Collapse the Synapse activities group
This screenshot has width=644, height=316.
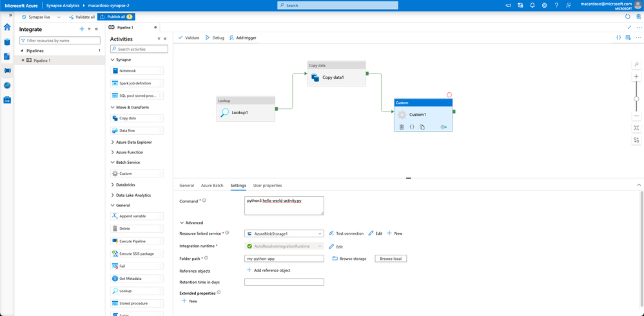(113, 60)
